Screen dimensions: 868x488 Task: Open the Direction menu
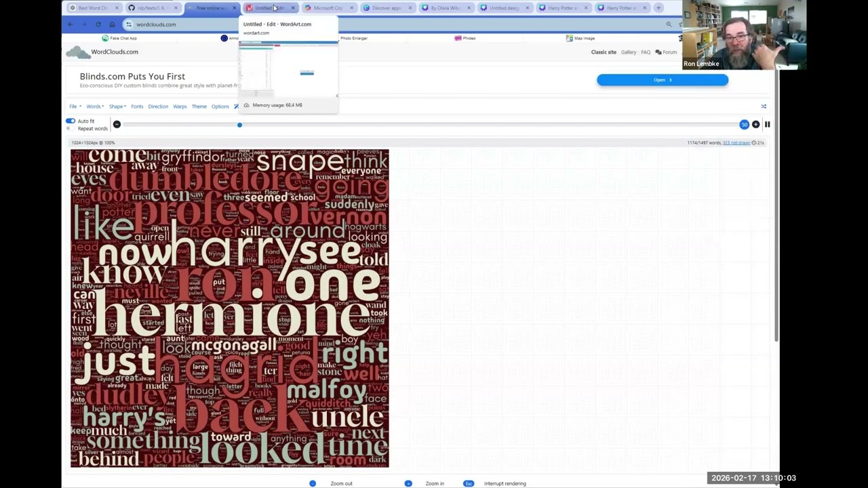coord(158,106)
